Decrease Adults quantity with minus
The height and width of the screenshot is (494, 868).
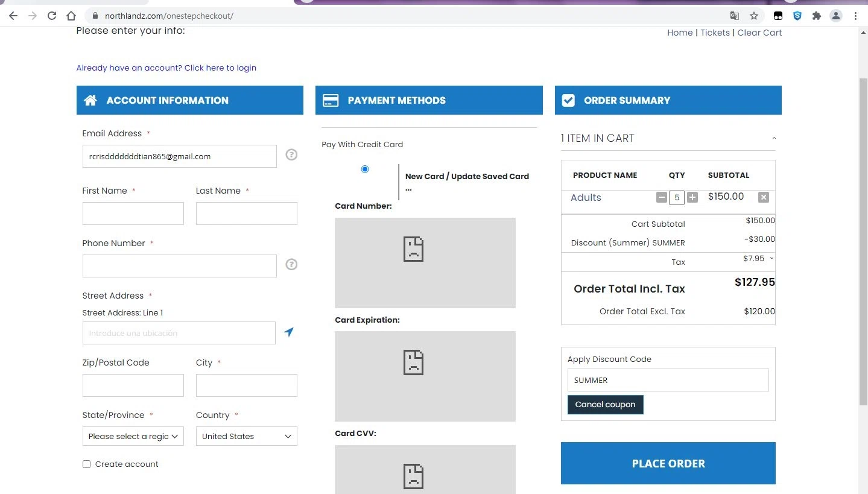[662, 197]
